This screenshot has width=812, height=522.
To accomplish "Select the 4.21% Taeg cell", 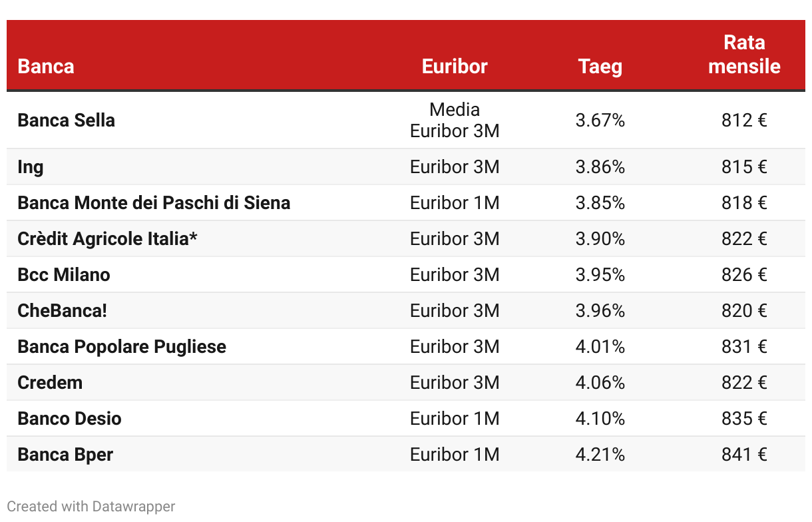I will (x=600, y=454).
